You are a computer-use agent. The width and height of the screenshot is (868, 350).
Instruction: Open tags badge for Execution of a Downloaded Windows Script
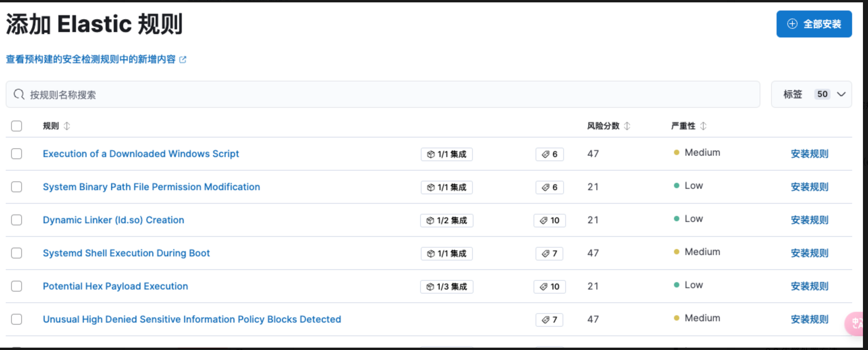point(549,154)
